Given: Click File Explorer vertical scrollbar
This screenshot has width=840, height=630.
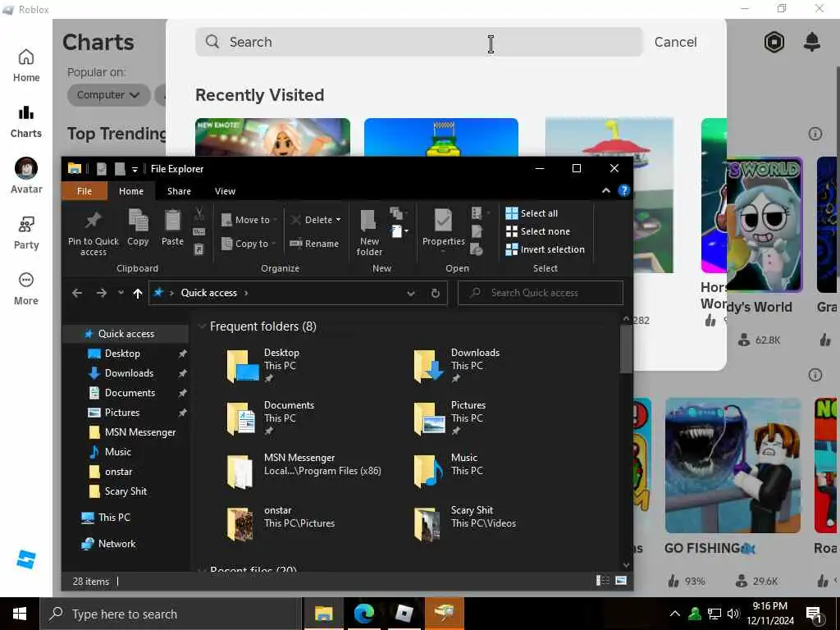Looking at the screenshot, I should point(626,349).
